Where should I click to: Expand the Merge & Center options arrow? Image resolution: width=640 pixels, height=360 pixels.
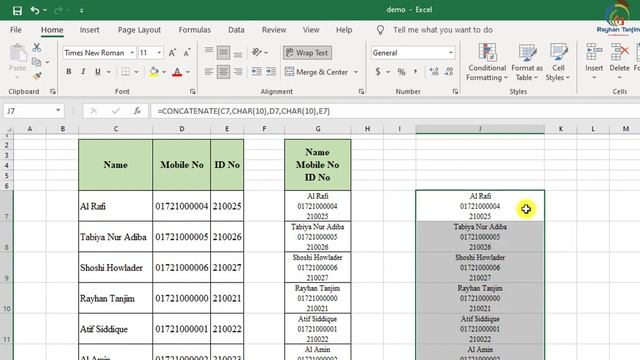point(356,72)
